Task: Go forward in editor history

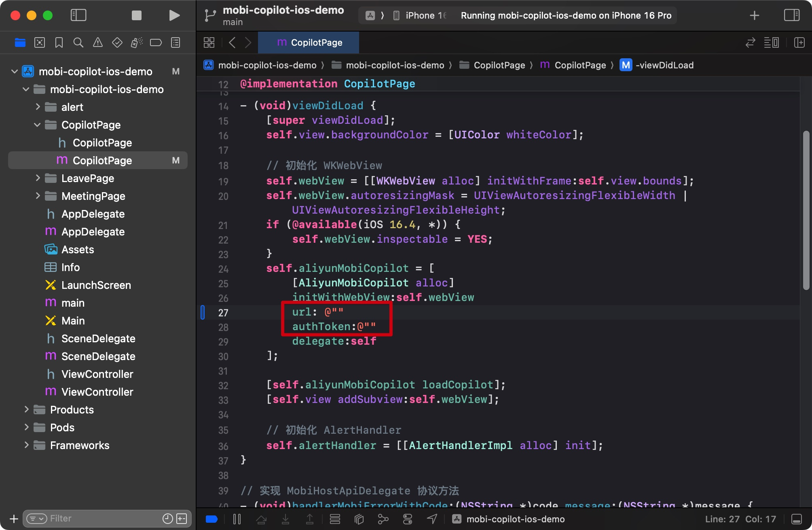Action: [248, 42]
